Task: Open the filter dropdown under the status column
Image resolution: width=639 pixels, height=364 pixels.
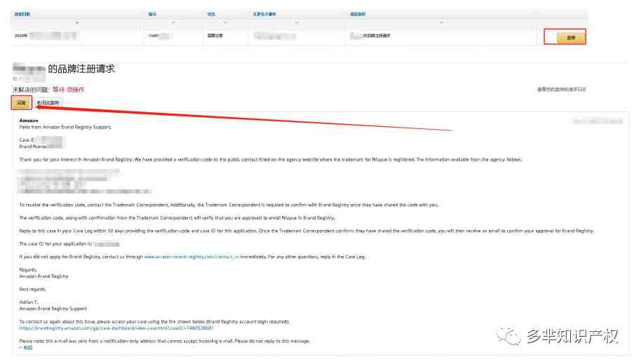Action: click(x=225, y=23)
